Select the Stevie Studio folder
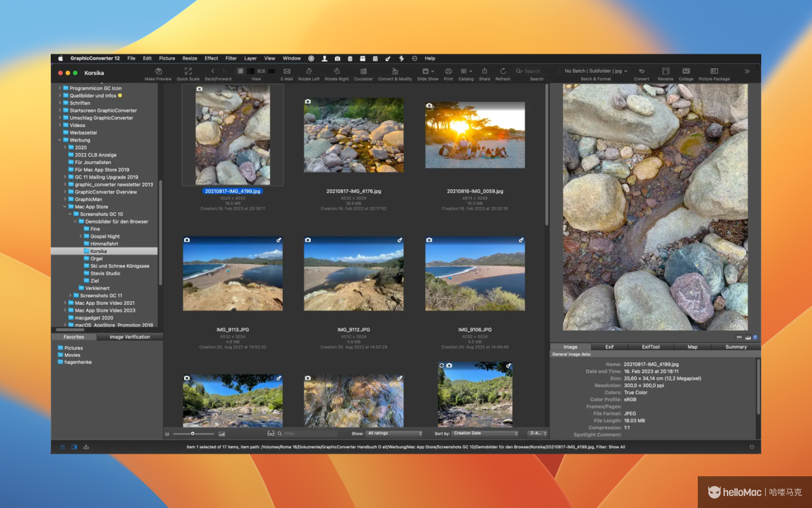 coord(105,274)
